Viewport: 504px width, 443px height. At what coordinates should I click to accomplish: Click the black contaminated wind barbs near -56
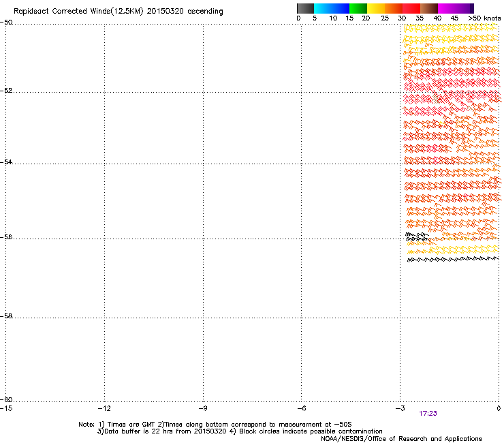[x=418, y=236]
